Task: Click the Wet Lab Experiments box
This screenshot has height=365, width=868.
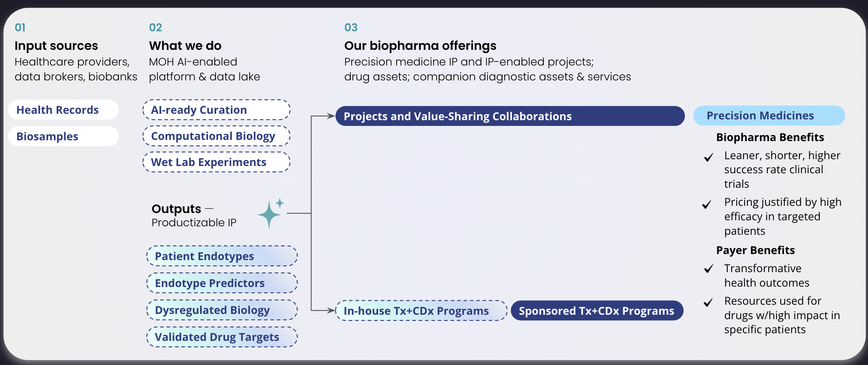Action: click(216, 162)
